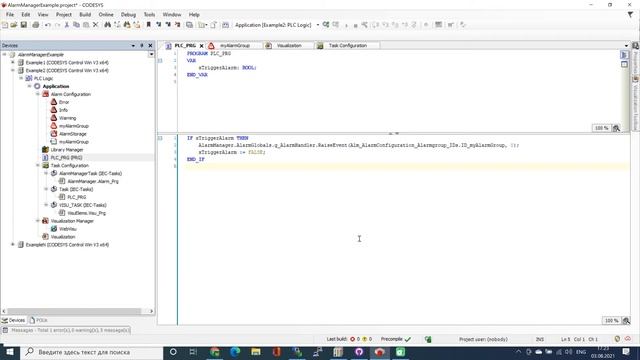This screenshot has height=360, width=640.
Task: Select AlarmStorage in device tree
Action: 72,134
